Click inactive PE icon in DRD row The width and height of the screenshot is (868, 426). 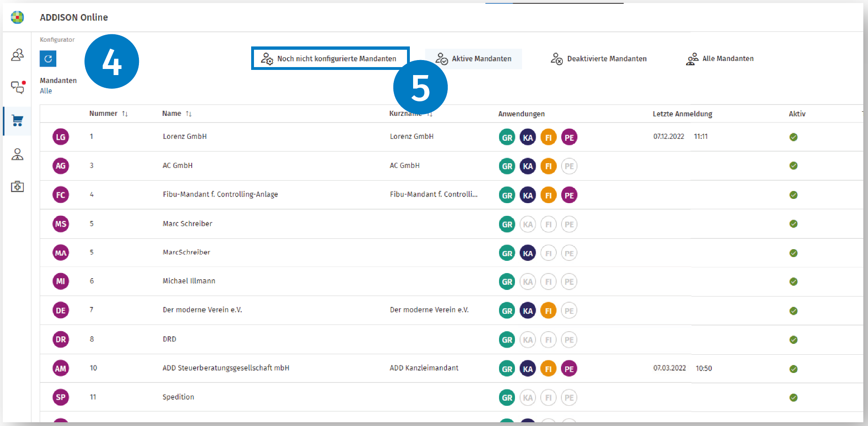pyautogui.click(x=569, y=340)
